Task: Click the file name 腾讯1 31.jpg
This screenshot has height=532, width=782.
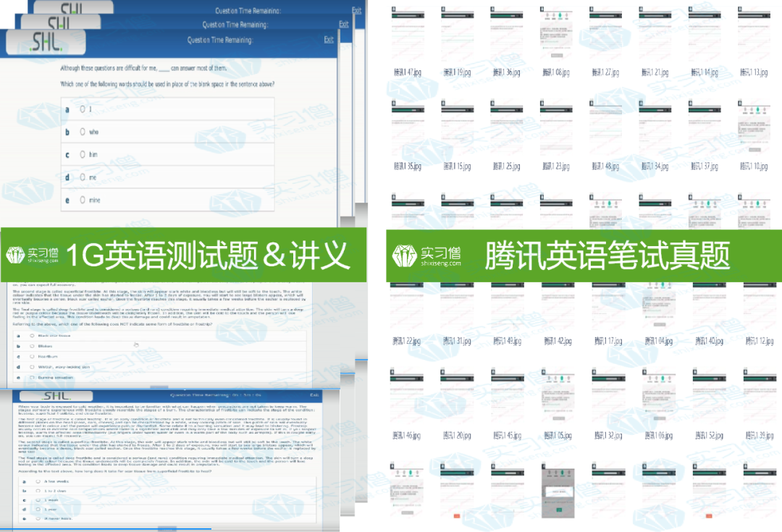Action: (x=458, y=341)
